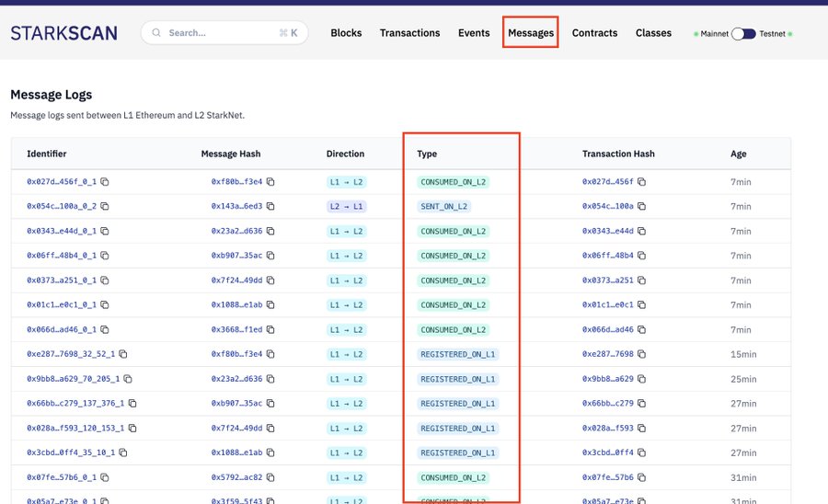The image size is (828, 504).
Task: Click the Testnet label
Action: pyautogui.click(x=772, y=34)
